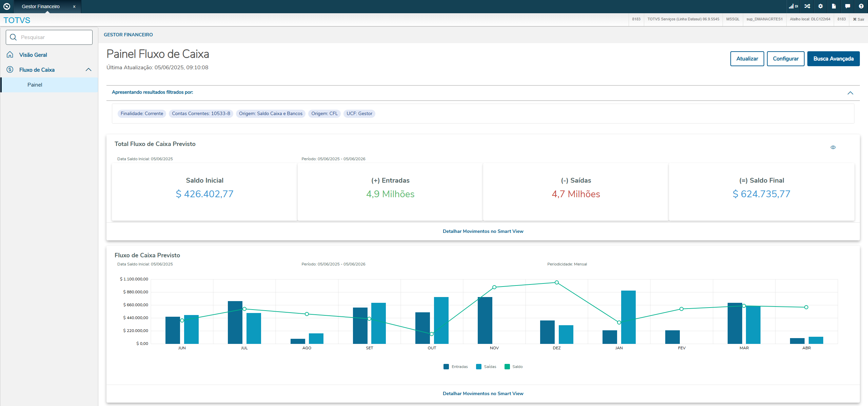Click the Atualizar button
868x406 pixels.
(x=747, y=59)
